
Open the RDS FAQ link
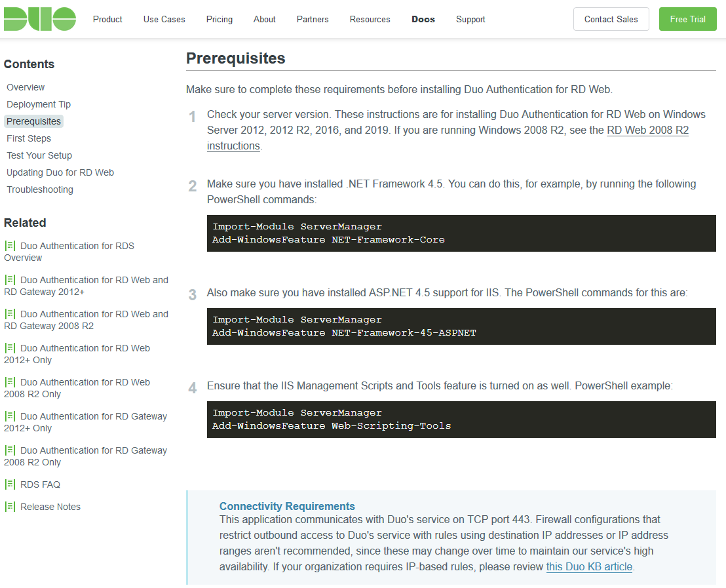pos(40,484)
